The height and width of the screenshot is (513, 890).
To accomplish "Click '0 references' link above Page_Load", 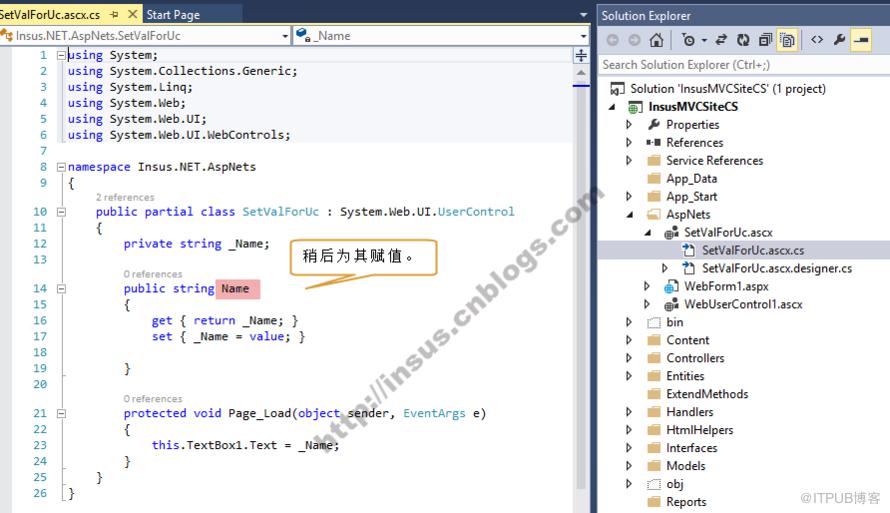I will pyautogui.click(x=153, y=399).
